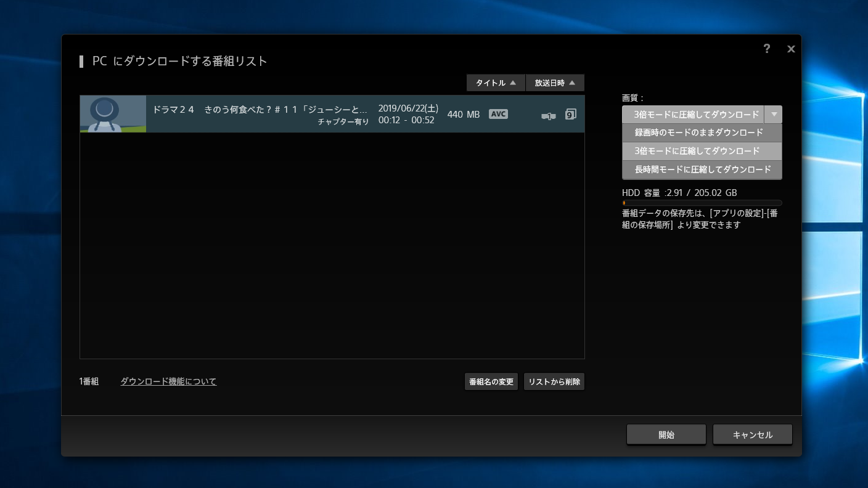The width and height of the screenshot is (868, 488).
Task: Click the HDD capacity usage bar
Action: tap(702, 203)
